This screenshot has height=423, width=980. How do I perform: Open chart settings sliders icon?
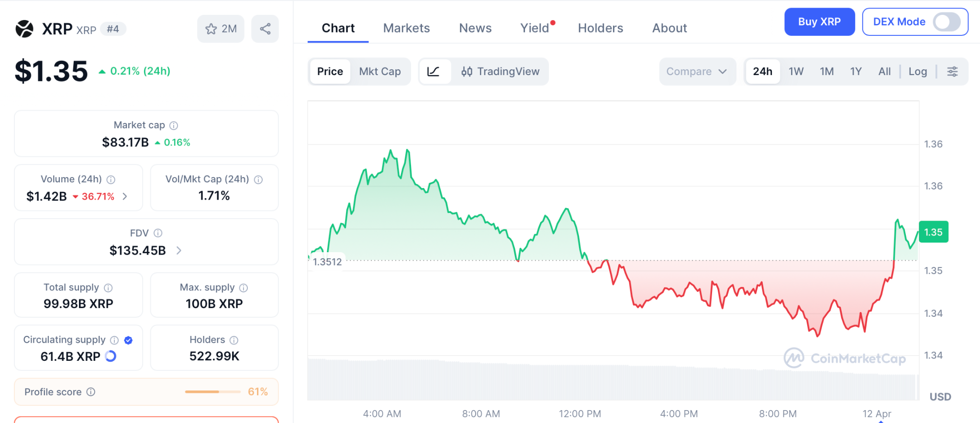click(952, 72)
